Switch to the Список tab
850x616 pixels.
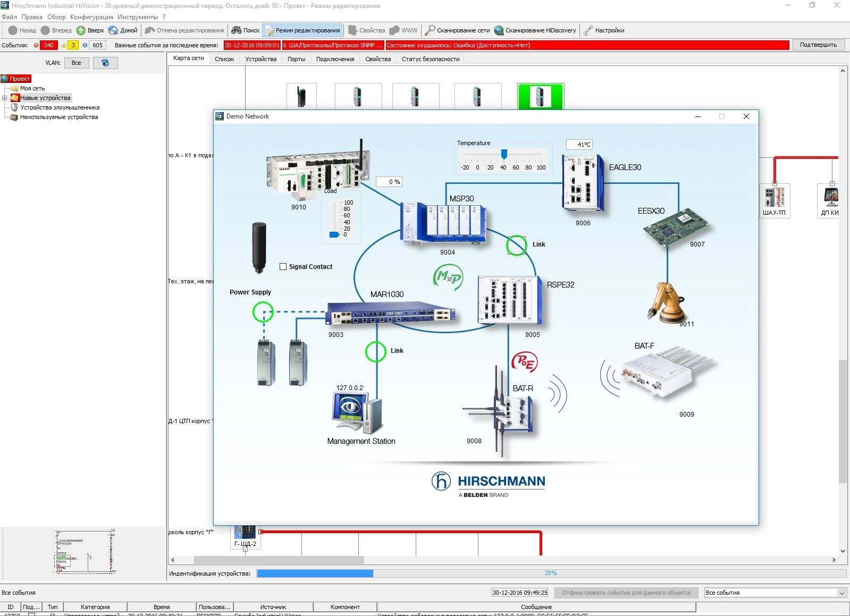(x=224, y=59)
